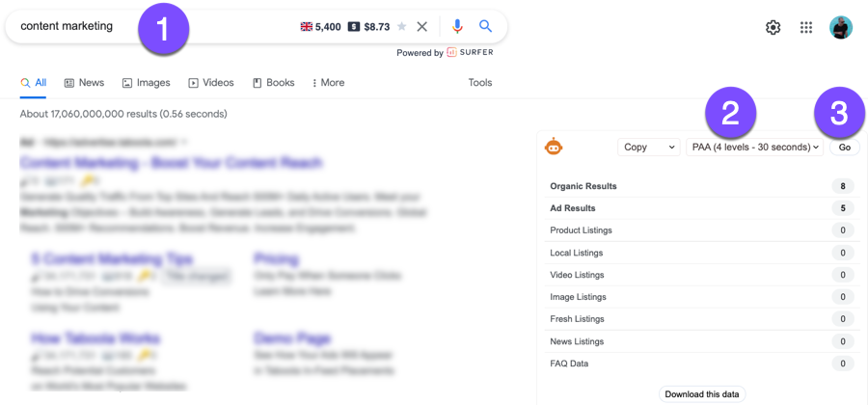868x405 pixels.
Task: Click the orange robot extension icon
Action: (x=554, y=147)
